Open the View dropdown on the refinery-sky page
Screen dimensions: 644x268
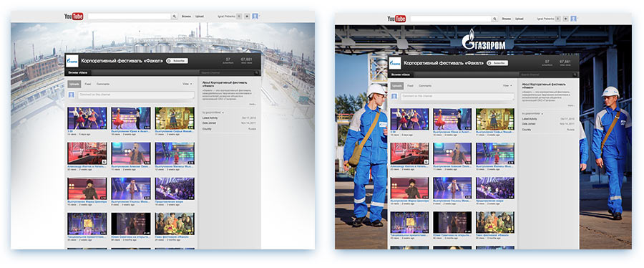pyautogui.click(x=187, y=84)
